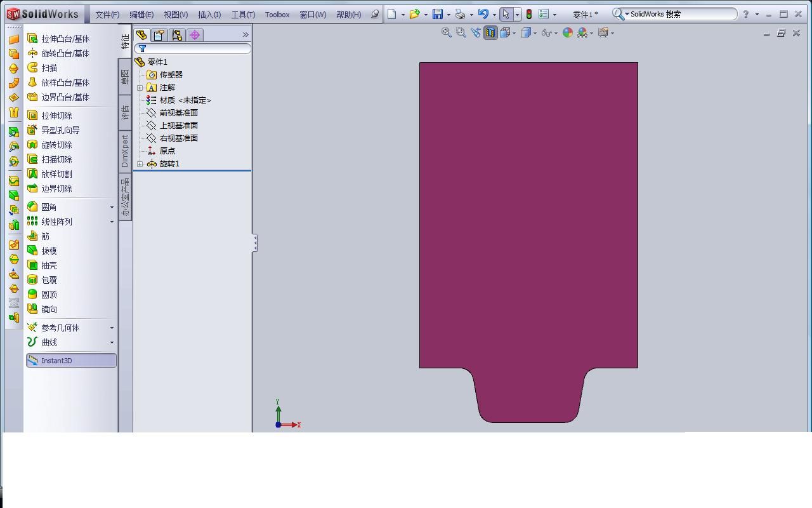Open the ConfigurationManager tab icon
The image size is (812, 508).
177,35
